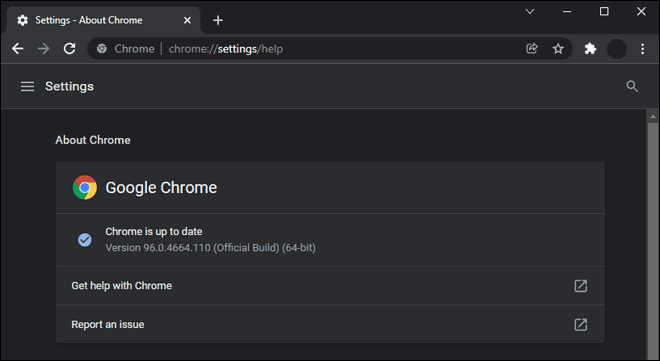The width and height of the screenshot is (660, 361).
Task: Open external link icon for Report an issue
Action: tap(581, 324)
